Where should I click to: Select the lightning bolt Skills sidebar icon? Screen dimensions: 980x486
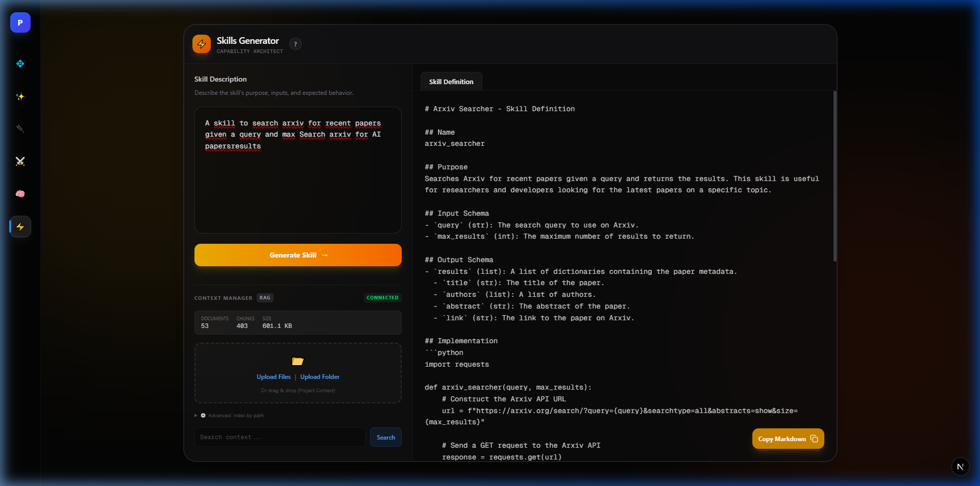[20, 226]
